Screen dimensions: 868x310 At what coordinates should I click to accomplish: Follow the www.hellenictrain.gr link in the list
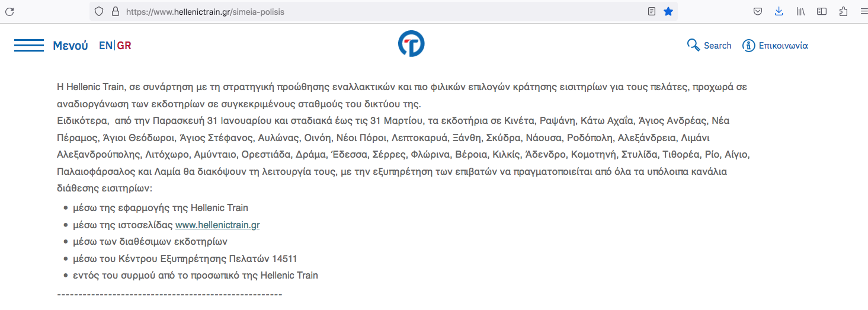pos(217,225)
